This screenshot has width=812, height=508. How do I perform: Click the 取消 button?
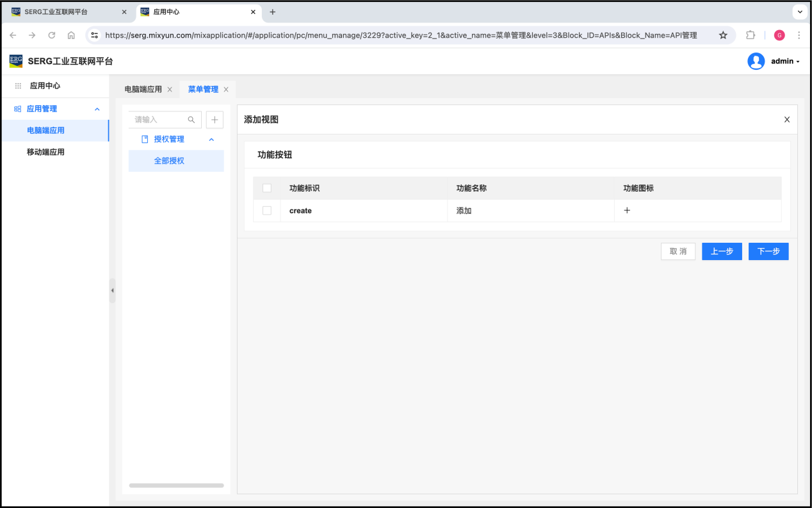tap(678, 252)
